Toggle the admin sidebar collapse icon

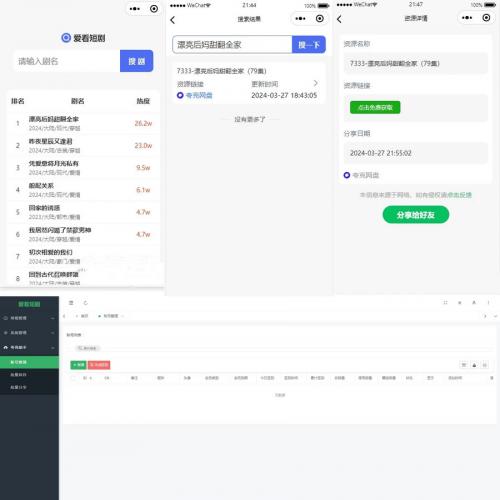tap(71, 303)
